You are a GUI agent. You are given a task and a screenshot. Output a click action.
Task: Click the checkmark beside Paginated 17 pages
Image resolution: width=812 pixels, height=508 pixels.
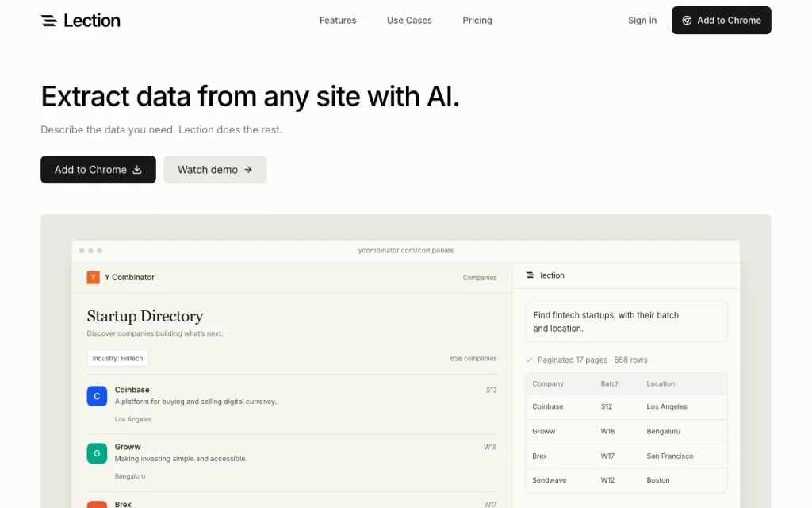(x=529, y=360)
